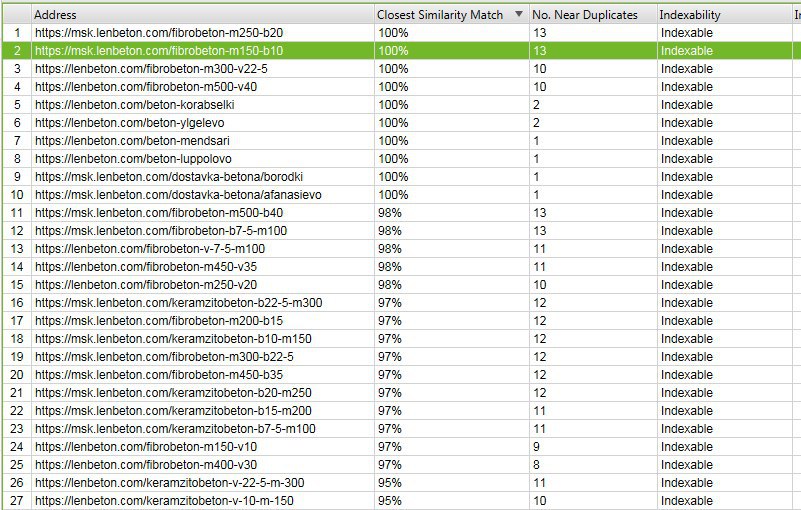
Task: Select the dostavka-betona/borodki URL
Action: click(169, 177)
